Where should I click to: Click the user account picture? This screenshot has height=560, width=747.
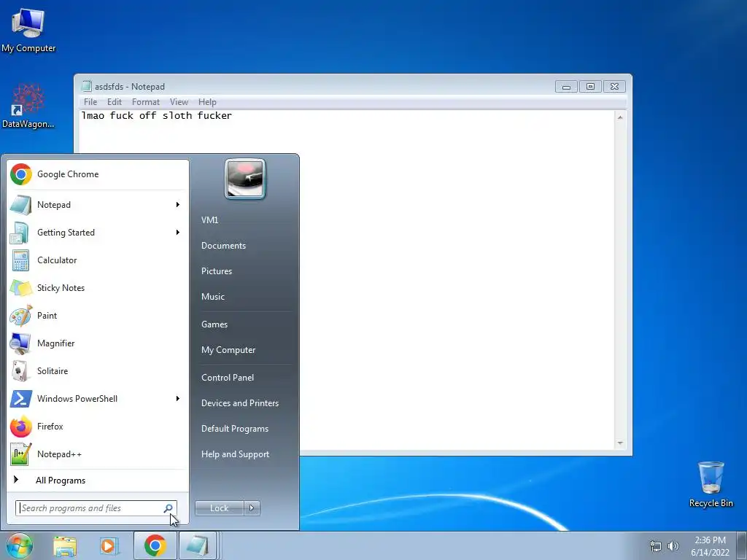point(245,179)
